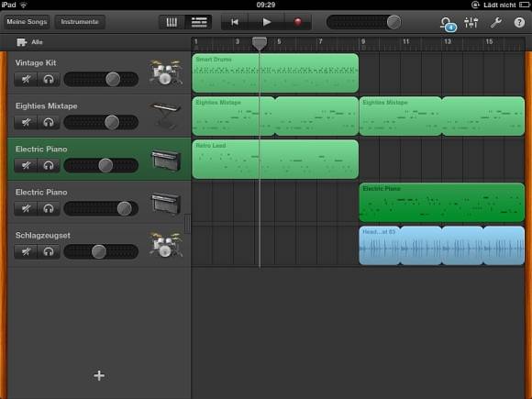The width and height of the screenshot is (532, 399).
Task: Start recording with the red button
Action: tap(297, 22)
